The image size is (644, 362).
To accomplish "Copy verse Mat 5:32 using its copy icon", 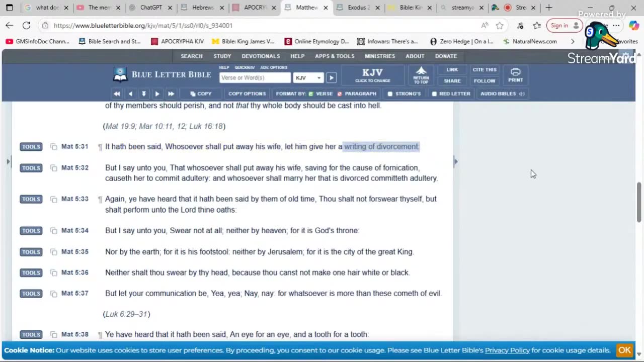I will (x=54, y=168).
